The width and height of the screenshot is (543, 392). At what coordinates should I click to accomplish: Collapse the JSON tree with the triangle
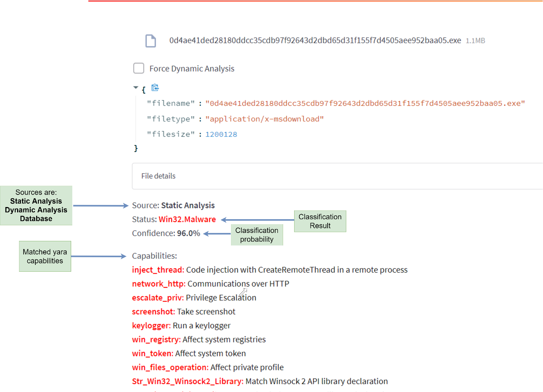point(136,88)
